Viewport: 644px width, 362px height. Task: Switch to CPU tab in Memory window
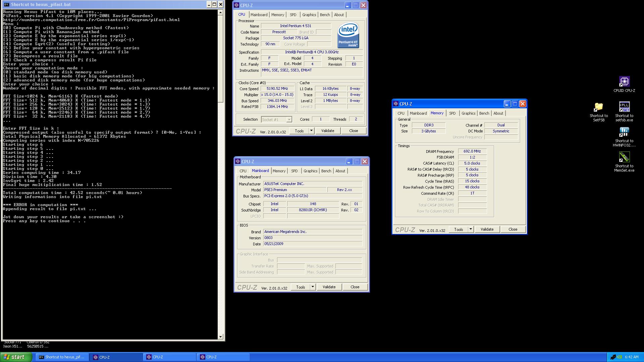tap(401, 113)
